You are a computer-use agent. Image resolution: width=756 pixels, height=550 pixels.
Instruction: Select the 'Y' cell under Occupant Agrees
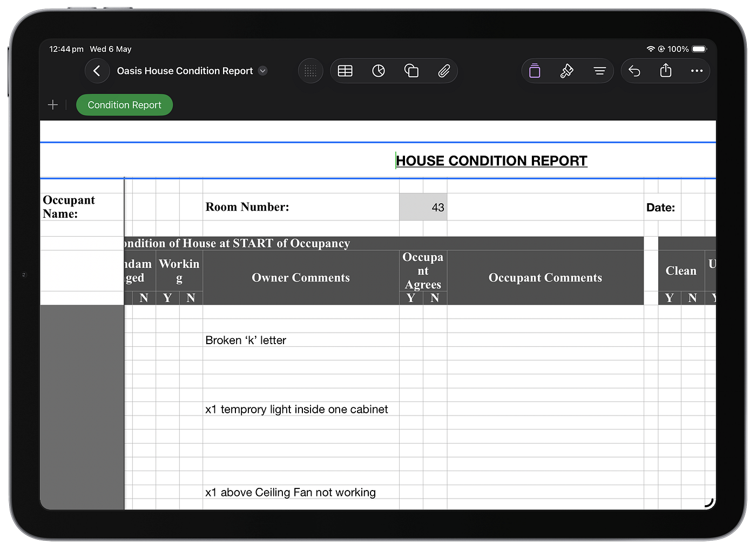click(411, 298)
